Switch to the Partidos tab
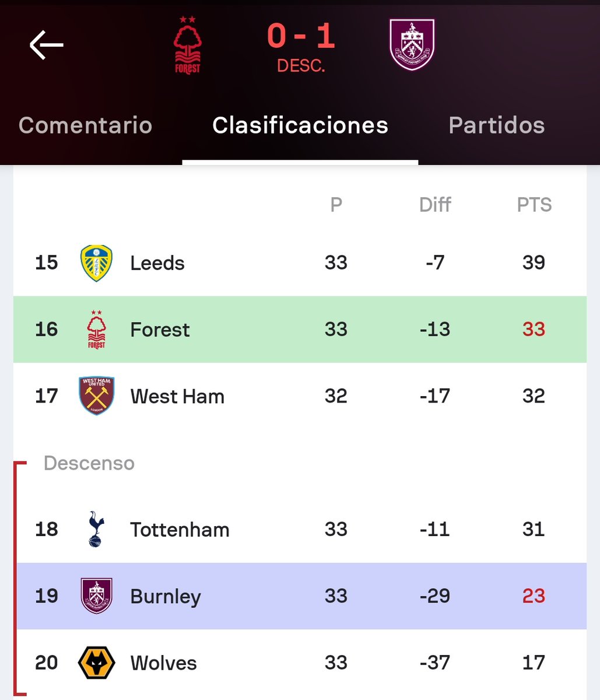The image size is (600, 700). point(497,125)
